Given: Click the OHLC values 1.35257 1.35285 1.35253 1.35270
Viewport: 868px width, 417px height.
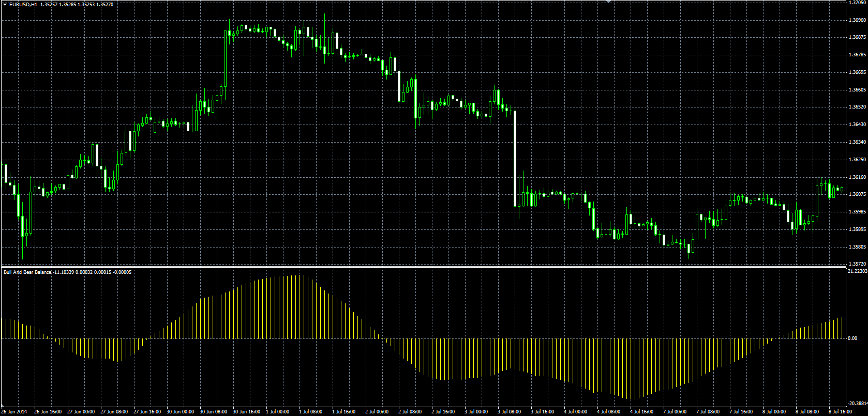Looking at the screenshot, I should click(x=77, y=4).
